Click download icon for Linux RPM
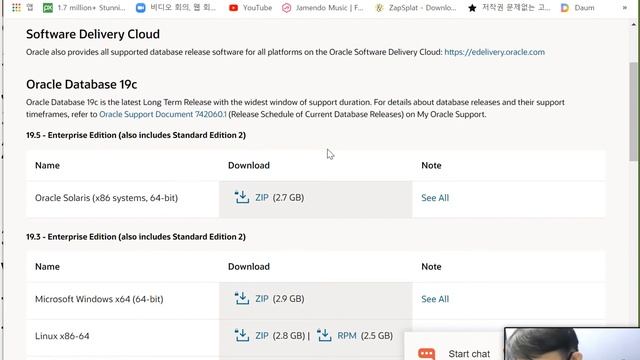The image size is (640, 360). (x=324, y=335)
